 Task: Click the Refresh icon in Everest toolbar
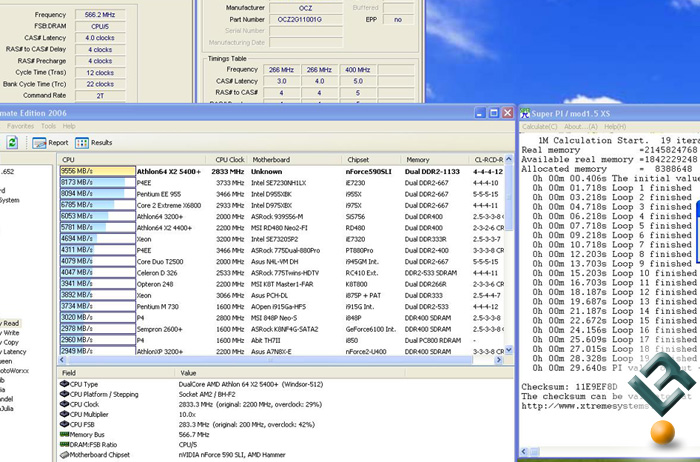point(12,142)
